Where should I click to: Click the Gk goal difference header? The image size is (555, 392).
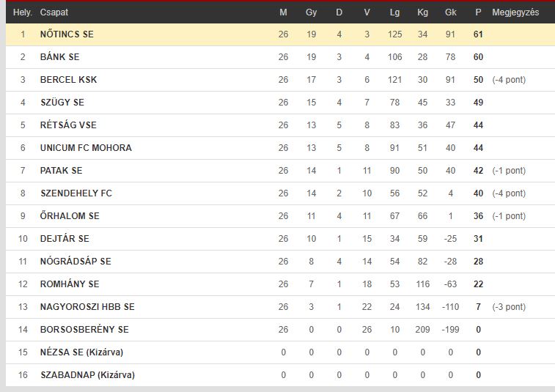(451, 12)
